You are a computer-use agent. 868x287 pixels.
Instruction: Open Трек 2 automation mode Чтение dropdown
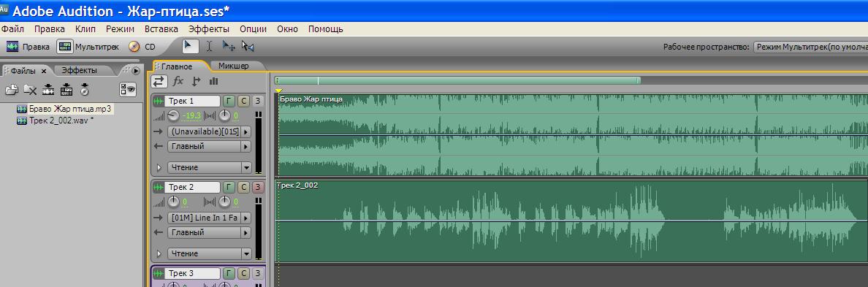pos(209,254)
